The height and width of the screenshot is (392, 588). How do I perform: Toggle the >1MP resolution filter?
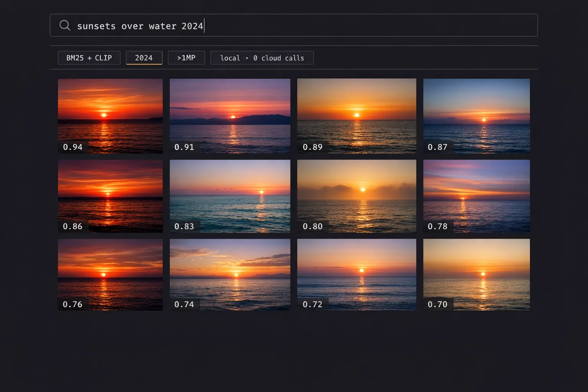click(186, 58)
